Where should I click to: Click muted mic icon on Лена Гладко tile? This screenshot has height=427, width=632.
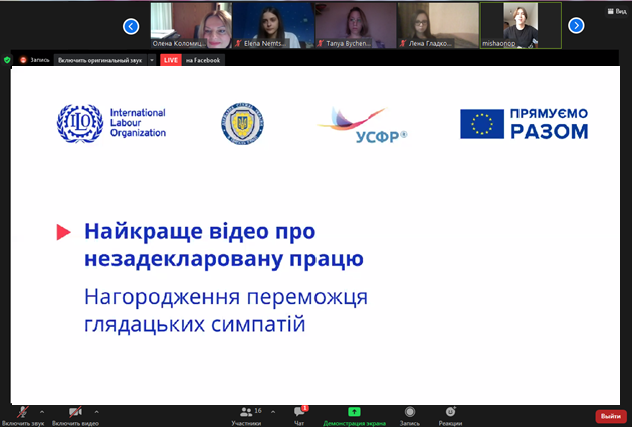coord(403,43)
